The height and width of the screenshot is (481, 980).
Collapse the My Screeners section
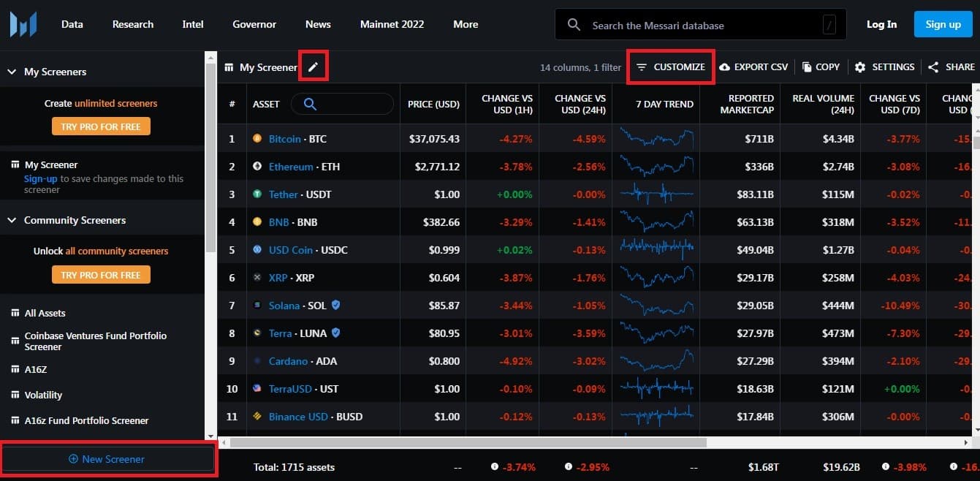[12, 72]
